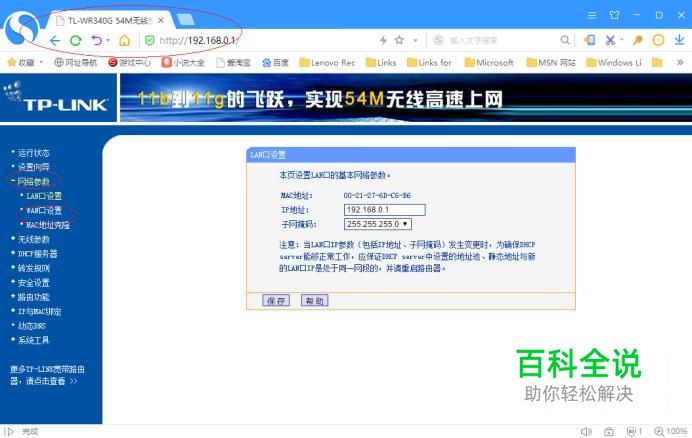Screen dimensions: 692x438
Task: Click the 更多TP-LINK宽带路由器 link
Action: [x=47, y=375]
